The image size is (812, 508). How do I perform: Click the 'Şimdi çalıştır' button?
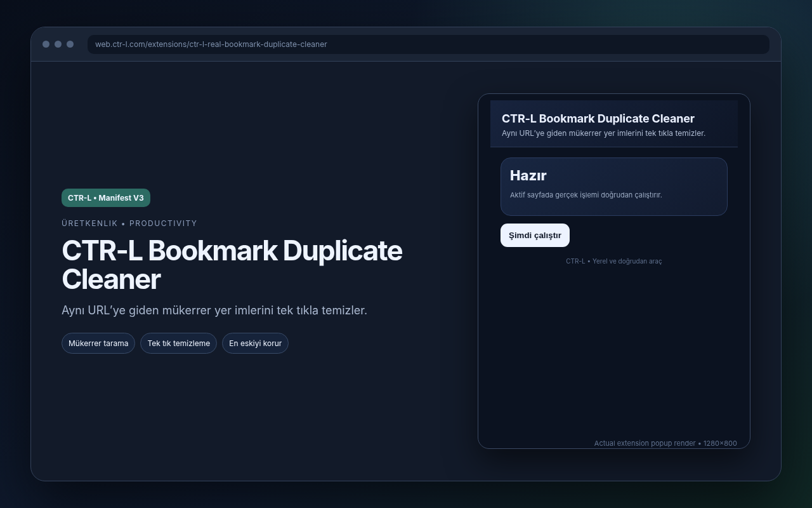coord(535,235)
